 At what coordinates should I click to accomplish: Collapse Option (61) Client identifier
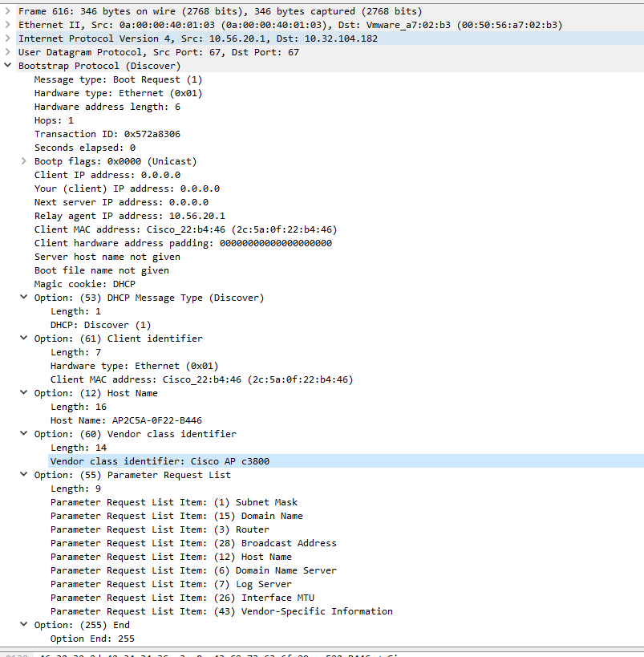tap(24, 339)
